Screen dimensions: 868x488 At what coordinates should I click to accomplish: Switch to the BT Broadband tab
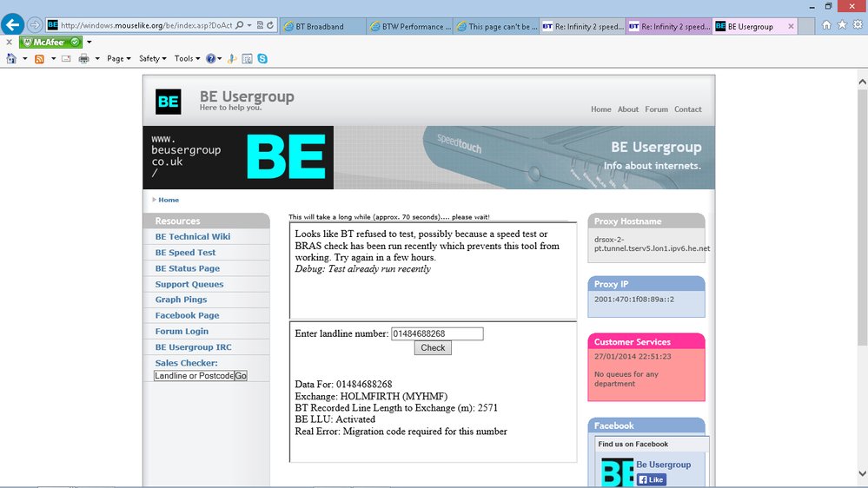tap(322, 26)
